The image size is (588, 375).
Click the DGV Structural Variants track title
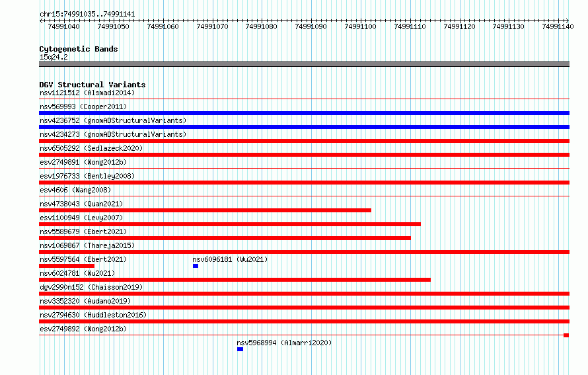click(92, 85)
